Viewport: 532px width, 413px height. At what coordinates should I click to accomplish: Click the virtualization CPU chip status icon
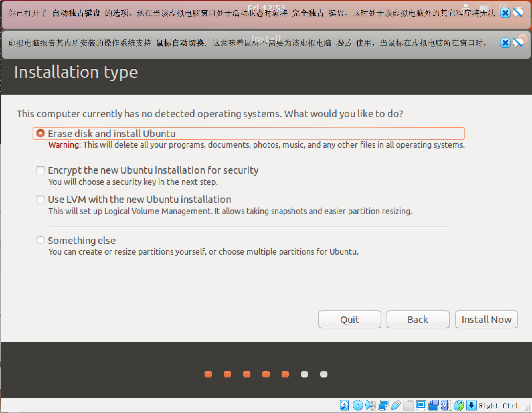coord(446,405)
